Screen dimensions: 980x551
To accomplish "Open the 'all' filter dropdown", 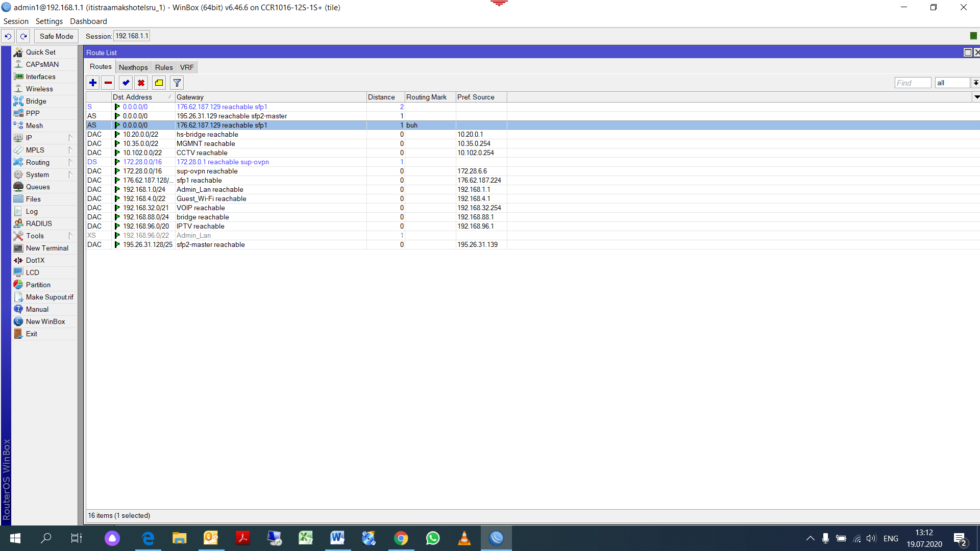I will tap(975, 83).
